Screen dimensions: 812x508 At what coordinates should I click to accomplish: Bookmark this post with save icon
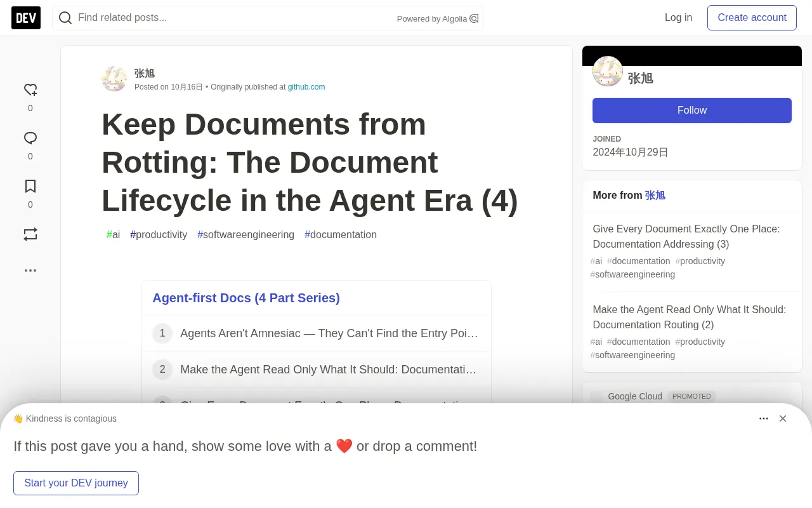pos(30,186)
